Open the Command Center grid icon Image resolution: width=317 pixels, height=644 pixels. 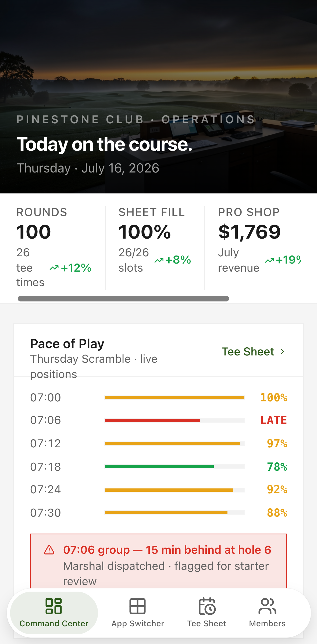[54, 606]
